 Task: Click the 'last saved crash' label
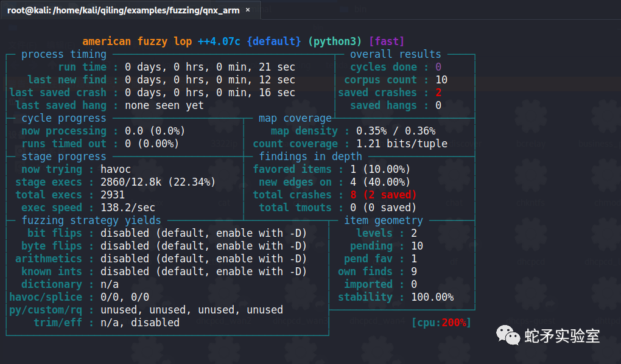pos(58,93)
